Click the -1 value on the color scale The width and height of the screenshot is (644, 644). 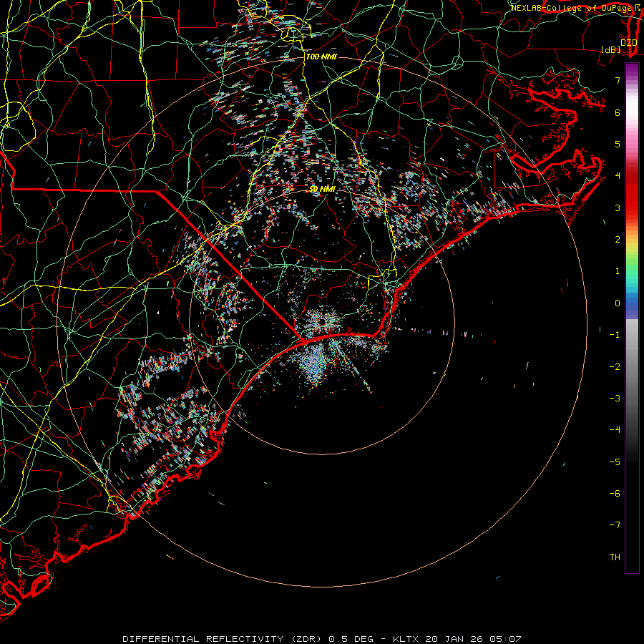click(x=615, y=335)
